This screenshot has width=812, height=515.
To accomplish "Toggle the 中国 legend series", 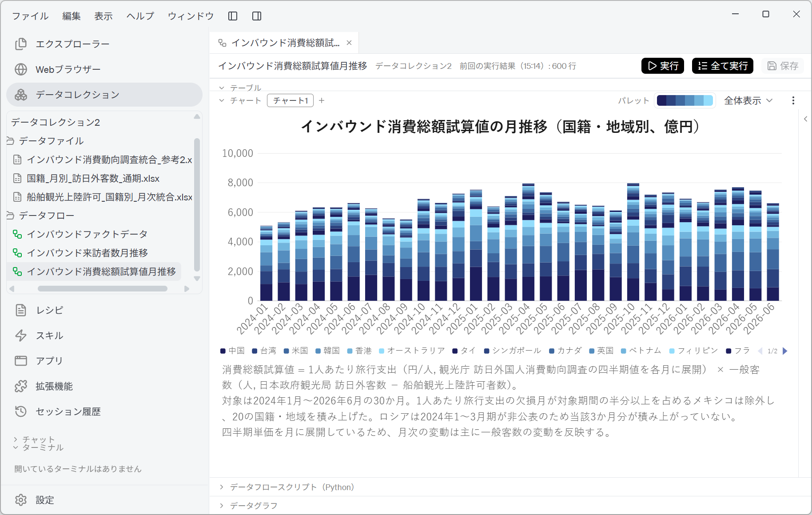I will click(232, 351).
